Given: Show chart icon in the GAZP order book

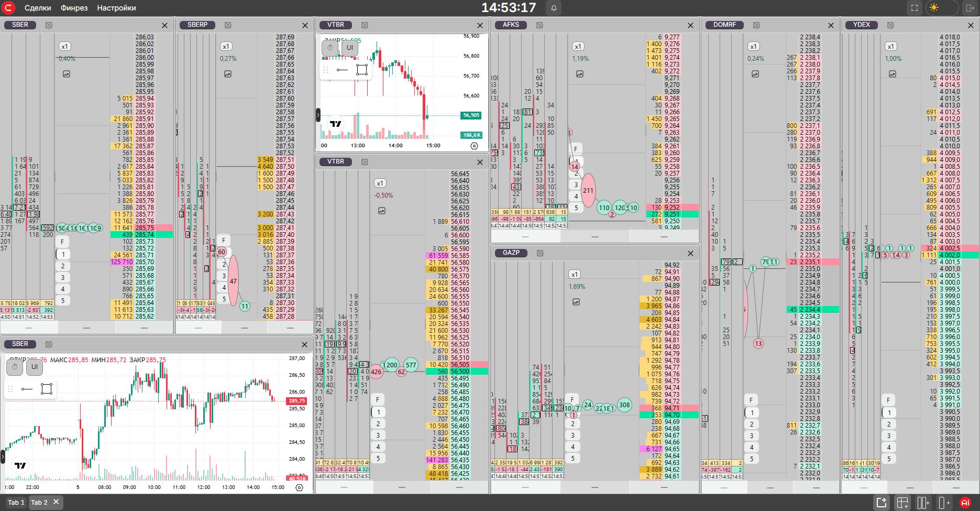Looking at the screenshot, I should (576, 302).
